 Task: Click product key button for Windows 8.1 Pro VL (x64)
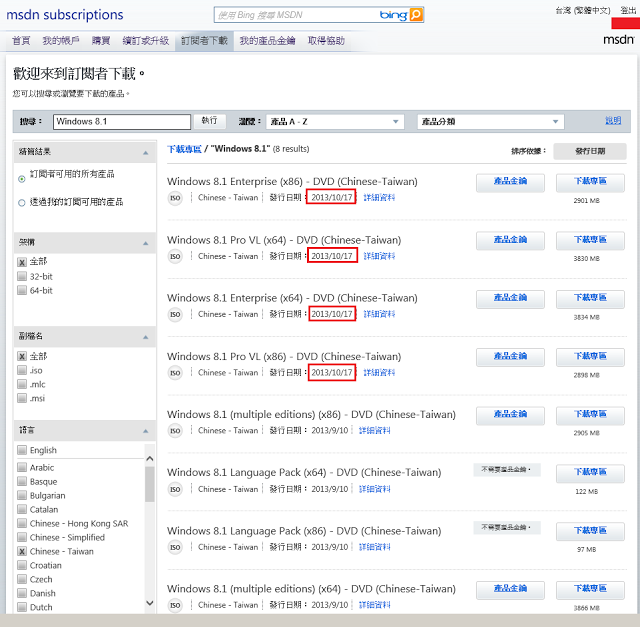coord(510,240)
